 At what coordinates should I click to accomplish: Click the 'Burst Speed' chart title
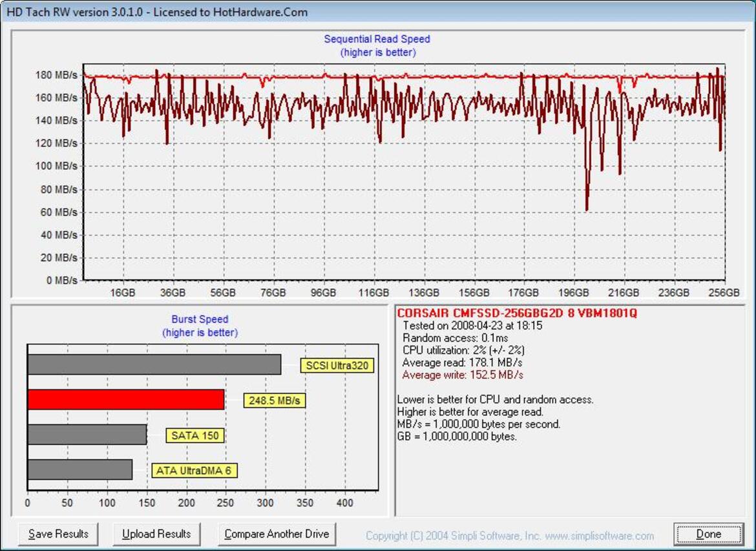(200, 319)
